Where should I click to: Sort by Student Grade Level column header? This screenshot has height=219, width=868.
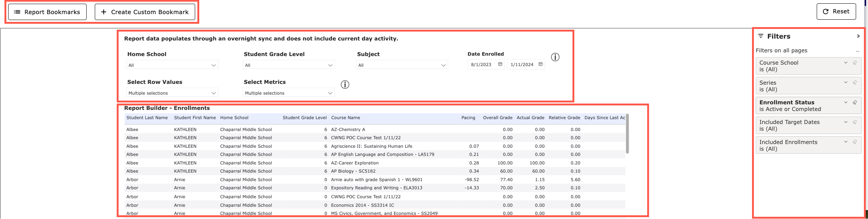(304, 118)
